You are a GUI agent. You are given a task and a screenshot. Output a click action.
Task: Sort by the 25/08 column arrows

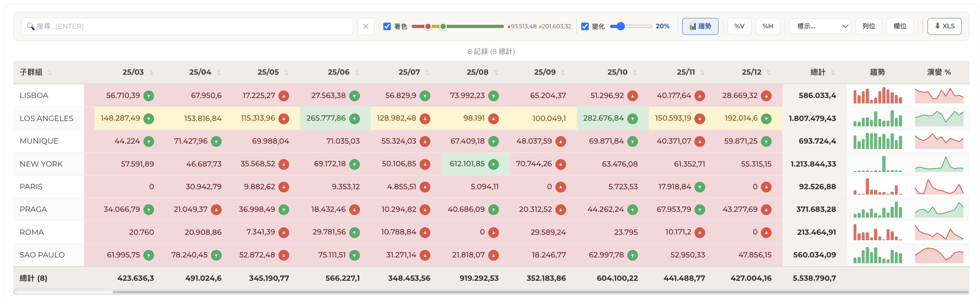(496, 72)
